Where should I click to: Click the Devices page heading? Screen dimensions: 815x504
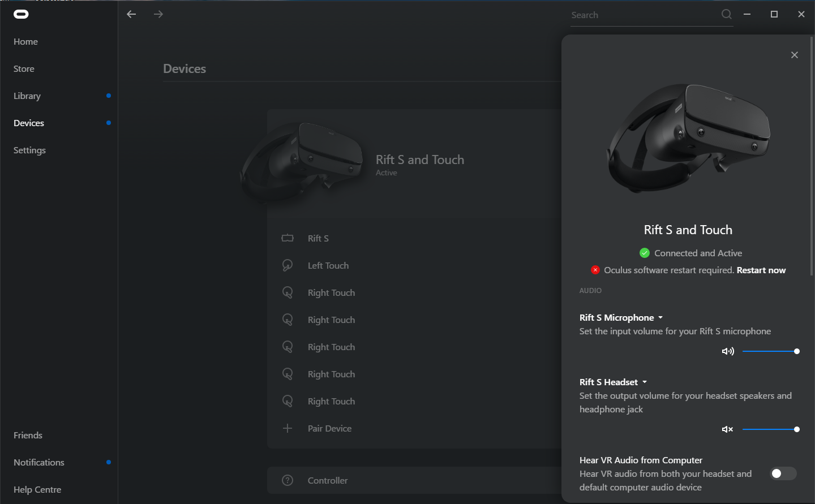tap(185, 68)
